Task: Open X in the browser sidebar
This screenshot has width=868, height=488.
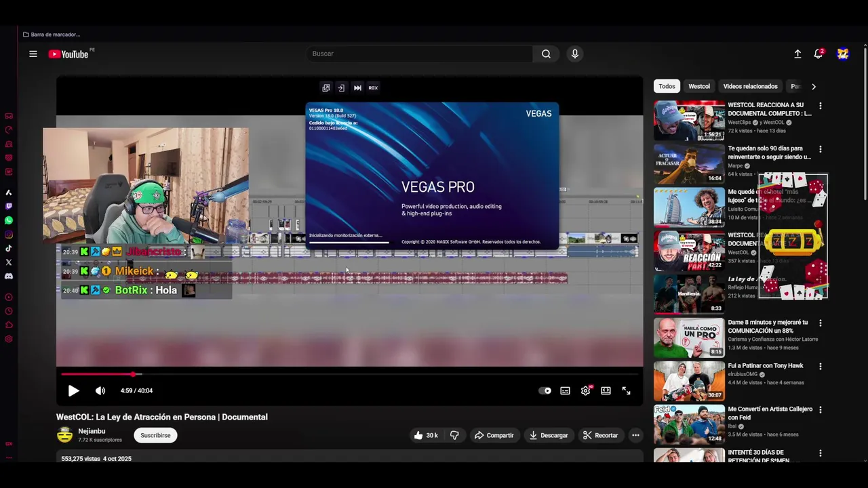Action: tap(9, 262)
